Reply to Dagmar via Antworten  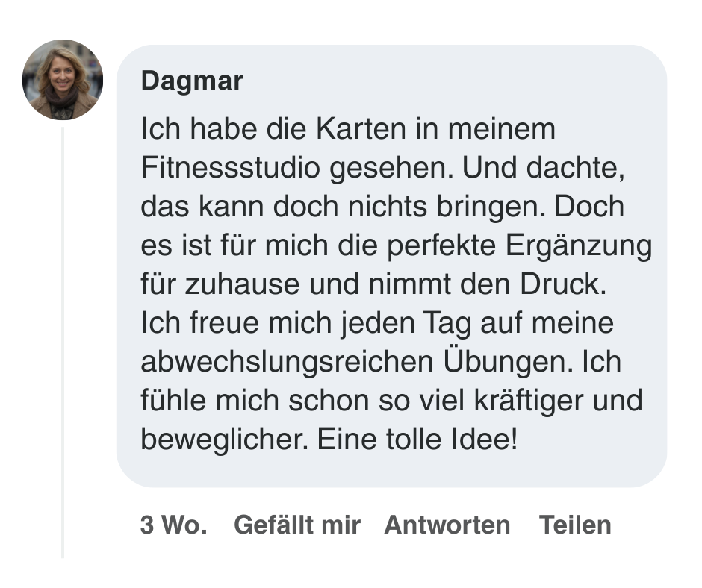pos(447,525)
